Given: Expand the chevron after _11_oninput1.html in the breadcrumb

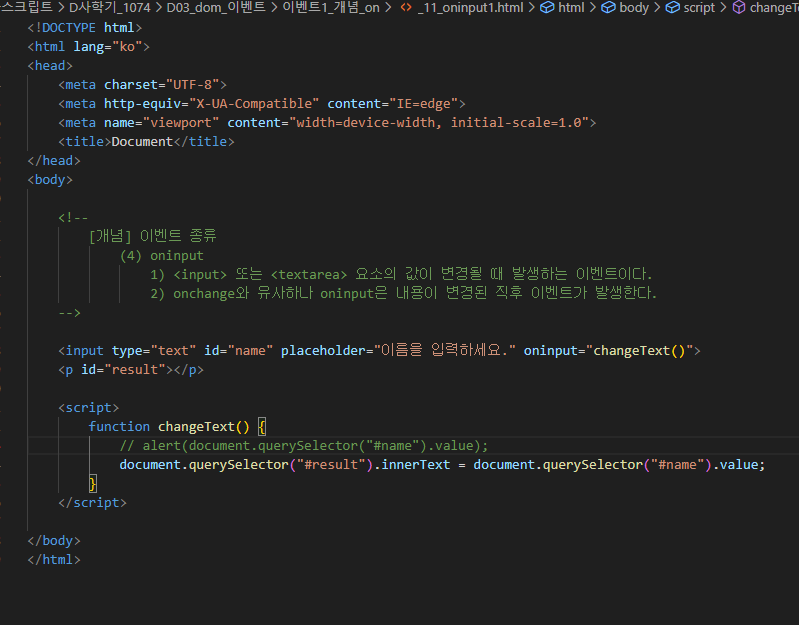Looking at the screenshot, I should coord(531,8).
